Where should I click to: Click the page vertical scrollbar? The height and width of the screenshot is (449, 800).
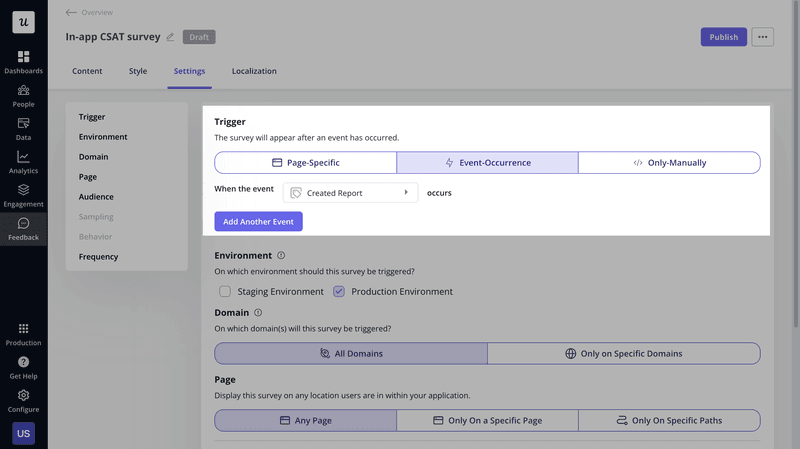[x=796, y=163]
